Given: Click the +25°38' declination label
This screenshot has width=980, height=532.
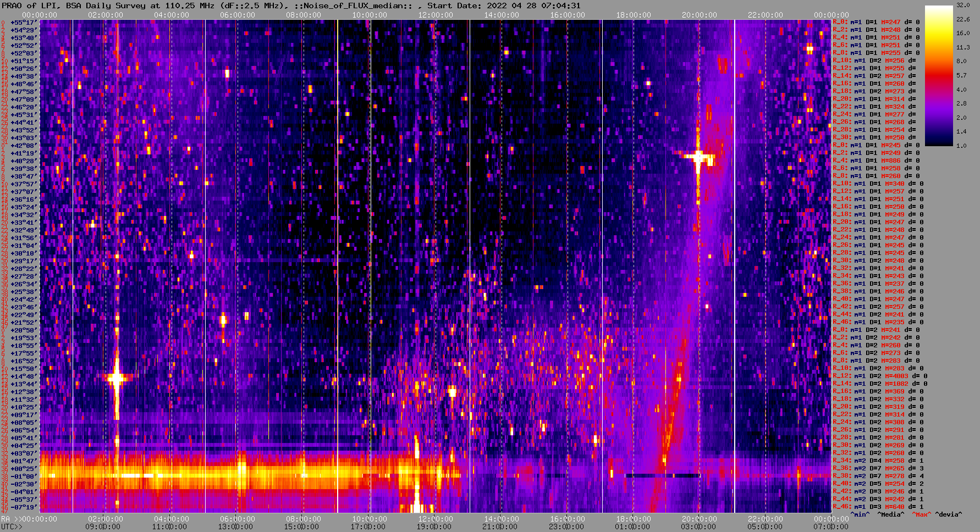Looking at the screenshot, I should (x=24, y=292).
